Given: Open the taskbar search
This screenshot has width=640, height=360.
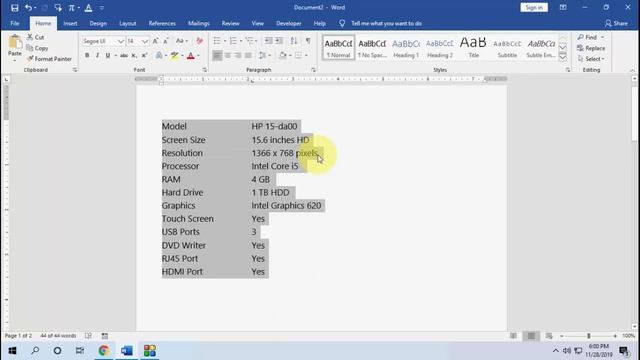Looking at the screenshot, I should pos(35,351).
